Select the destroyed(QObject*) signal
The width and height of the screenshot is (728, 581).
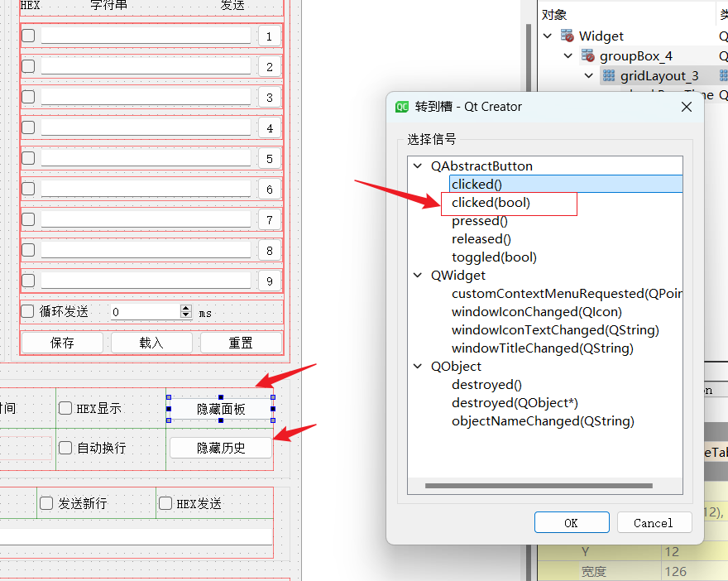(x=515, y=403)
